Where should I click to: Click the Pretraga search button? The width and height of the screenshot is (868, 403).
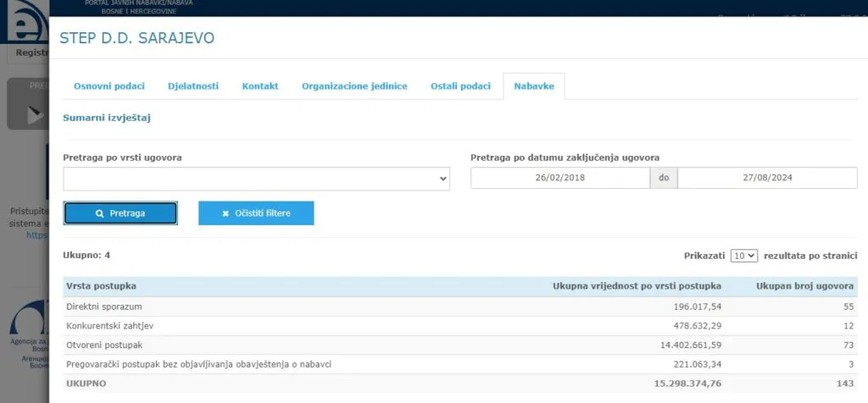[x=120, y=213]
